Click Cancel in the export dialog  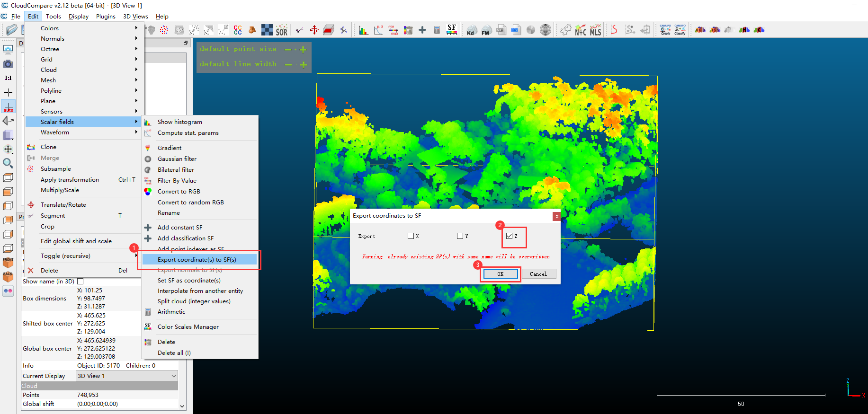[x=538, y=274]
